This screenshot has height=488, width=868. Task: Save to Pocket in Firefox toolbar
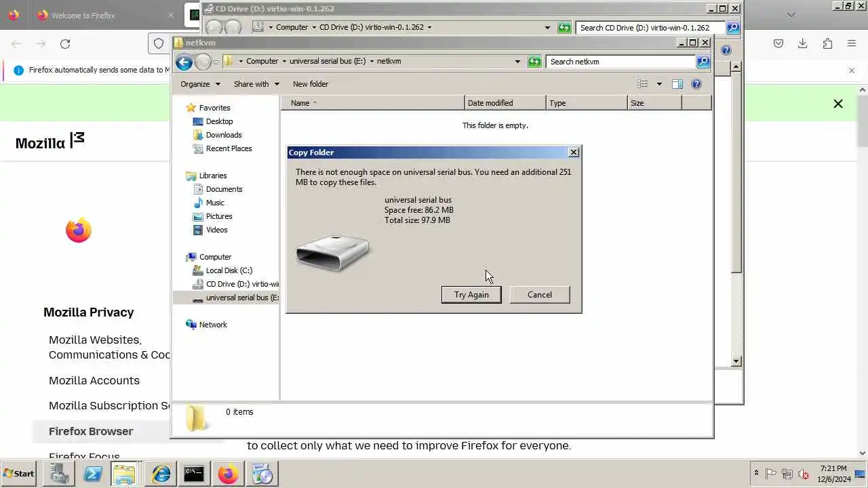[778, 44]
